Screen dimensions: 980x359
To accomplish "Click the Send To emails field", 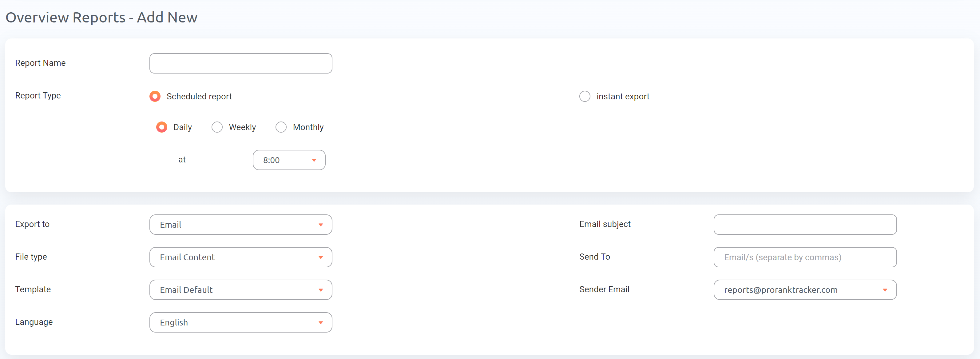I will 805,257.
